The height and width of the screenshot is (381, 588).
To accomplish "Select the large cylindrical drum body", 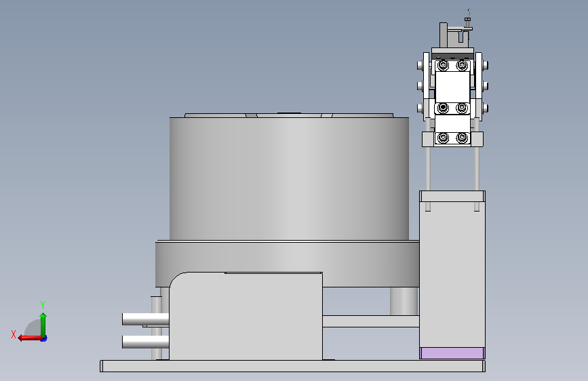I will point(289,178).
